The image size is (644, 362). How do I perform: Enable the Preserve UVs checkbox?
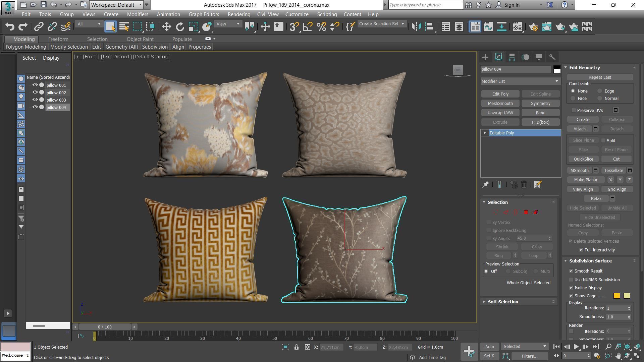tap(574, 110)
